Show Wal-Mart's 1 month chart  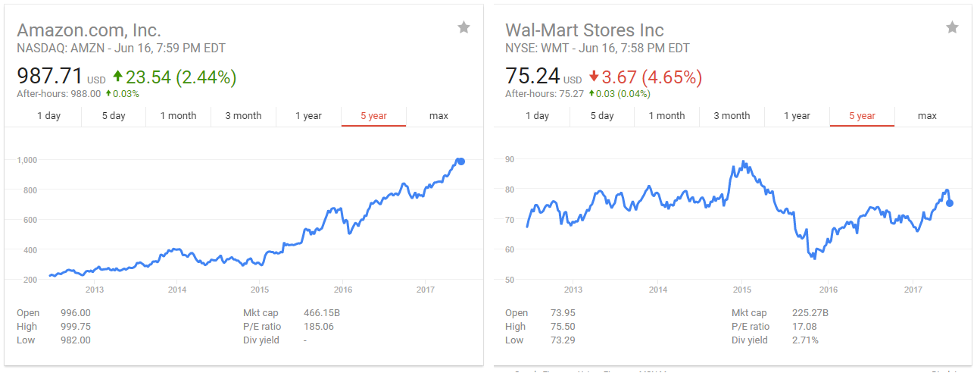(x=666, y=116)
